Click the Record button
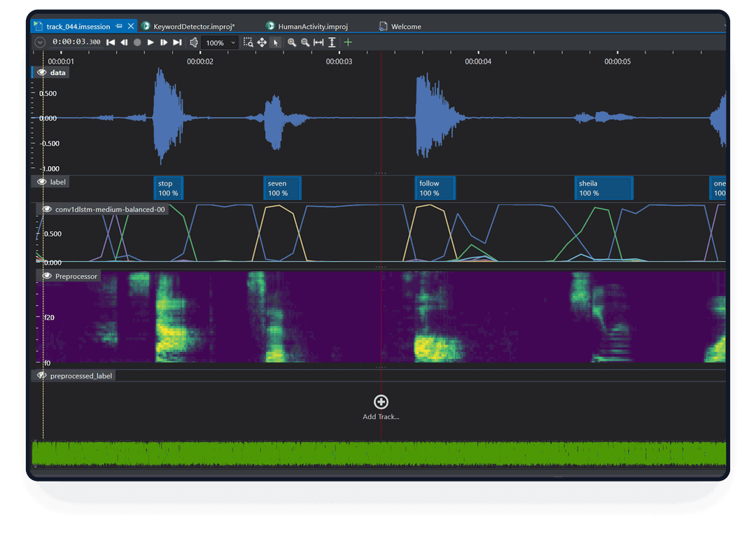 tap(137, 43)
